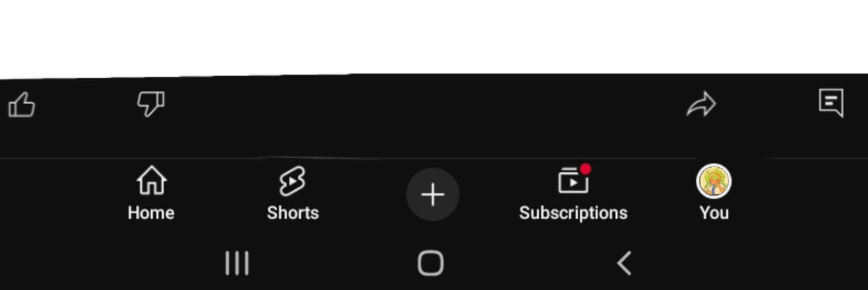Image resolution: width=868 pixels, height=290 pixels.
Task: Select the Subscriptions text label
Action: coord(573,213)
